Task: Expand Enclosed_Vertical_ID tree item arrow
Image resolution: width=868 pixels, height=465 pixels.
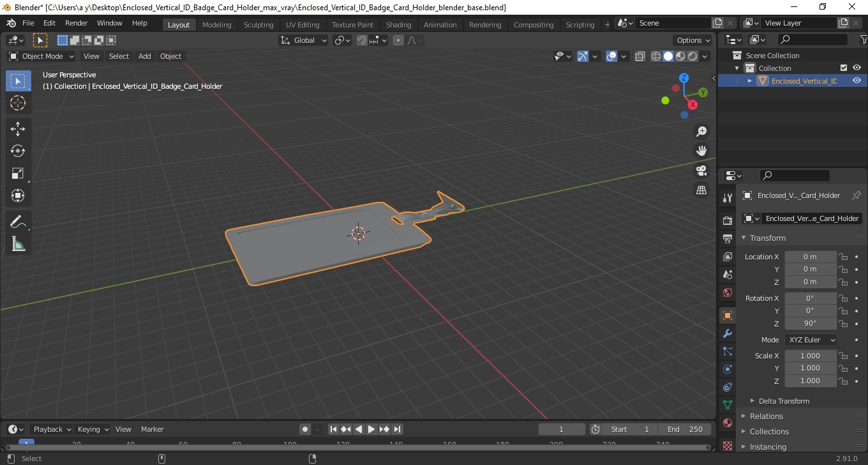Action: pyautogui.click(x=750, y=80)
